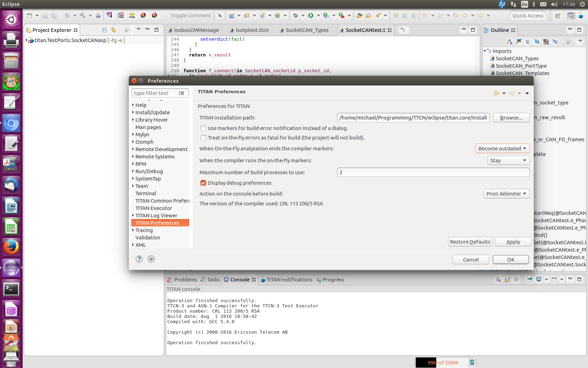Open the Open Perspective icon
588x368 pixels.
tap(558, 16)
